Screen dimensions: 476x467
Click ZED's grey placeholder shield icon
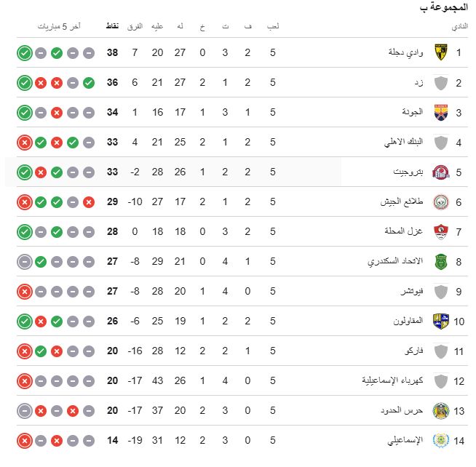click(440, 82)
